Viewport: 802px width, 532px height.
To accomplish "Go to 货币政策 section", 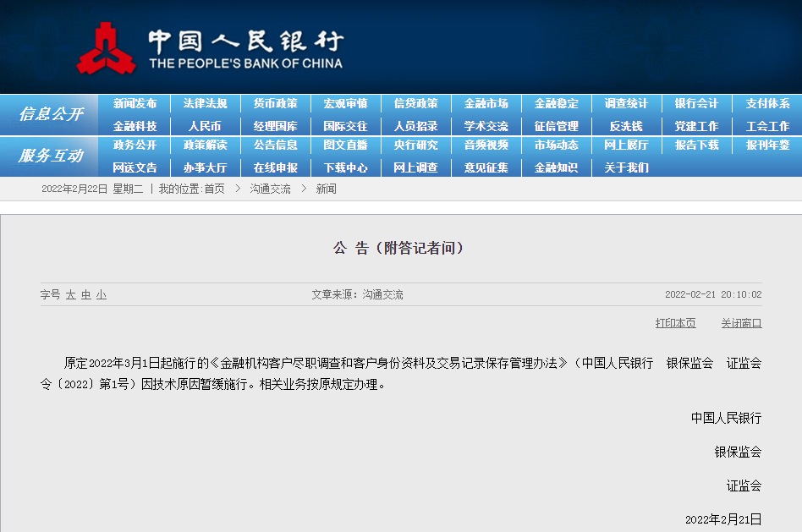I will click(275, 104).
